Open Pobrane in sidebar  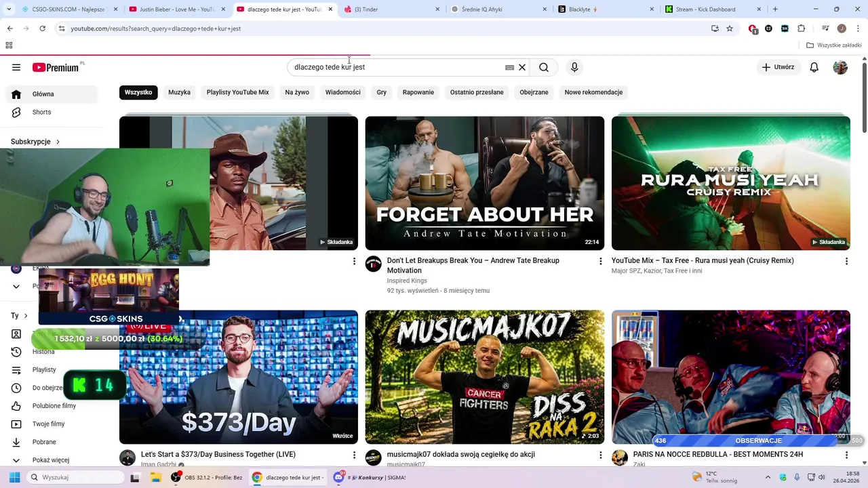[x=52, y=442]
